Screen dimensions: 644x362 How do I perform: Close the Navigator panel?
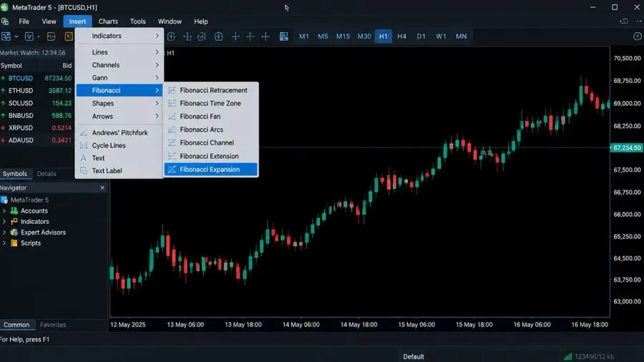pos(102,187)
